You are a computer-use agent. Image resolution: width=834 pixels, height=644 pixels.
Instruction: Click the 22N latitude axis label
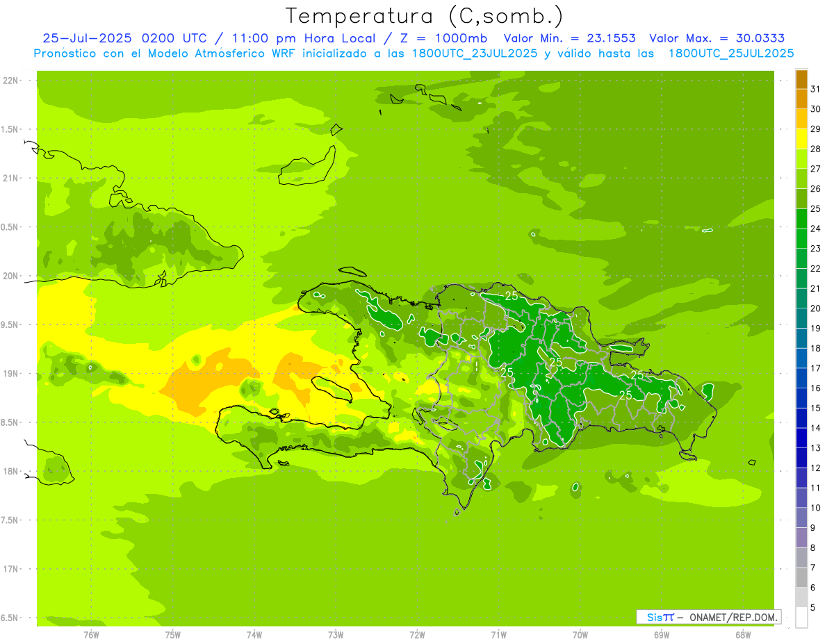[10, 81]
